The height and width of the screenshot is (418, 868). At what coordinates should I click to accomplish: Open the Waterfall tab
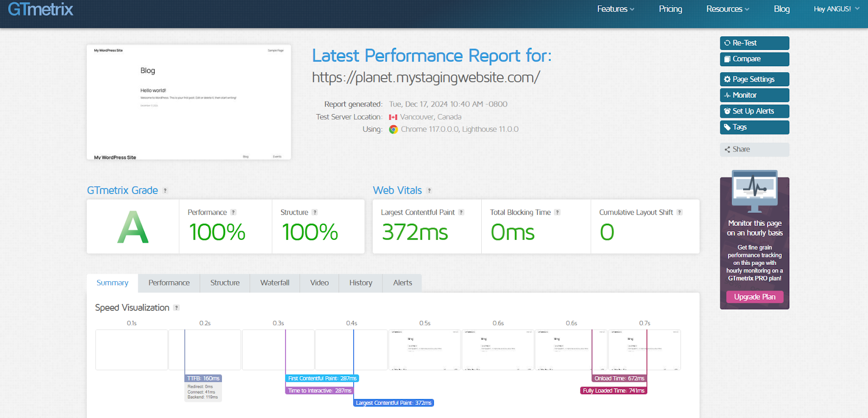click(275, 283)
